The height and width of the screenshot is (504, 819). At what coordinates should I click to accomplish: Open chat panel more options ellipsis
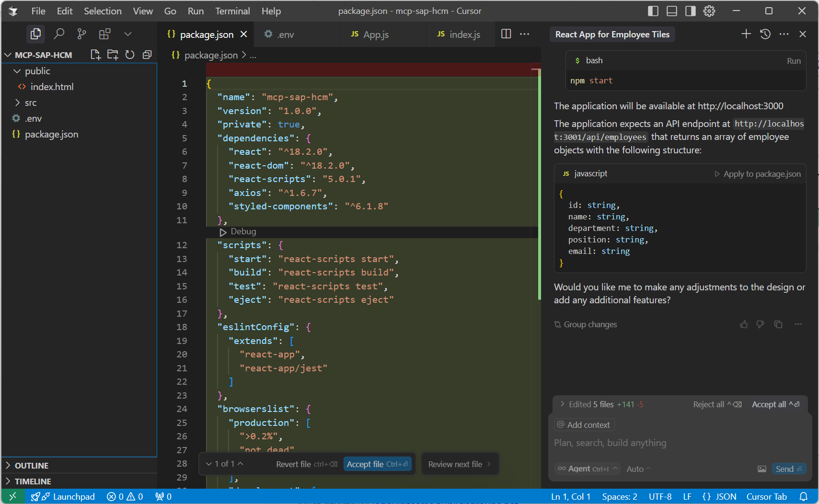point(784,34)
